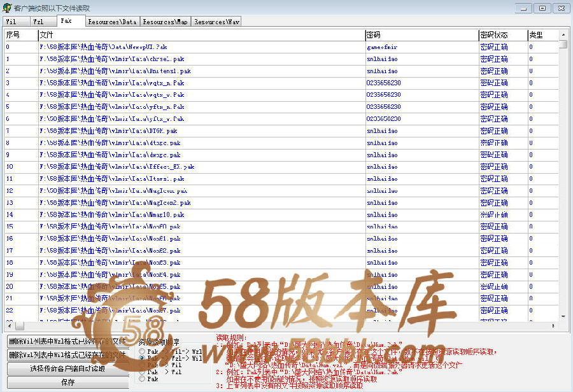Select the Pak -> Wil -> Wzl read order
The height and width of the screenshot is (392, 573).
(141, 351)
